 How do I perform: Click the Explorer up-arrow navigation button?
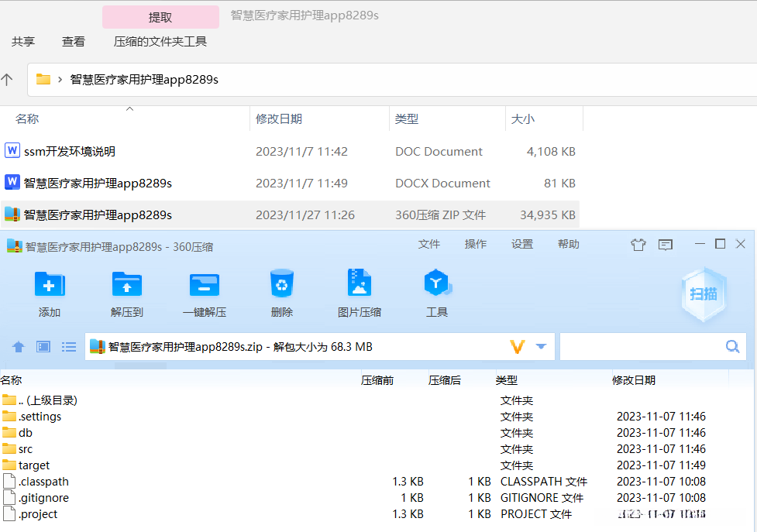click(7, 80)
